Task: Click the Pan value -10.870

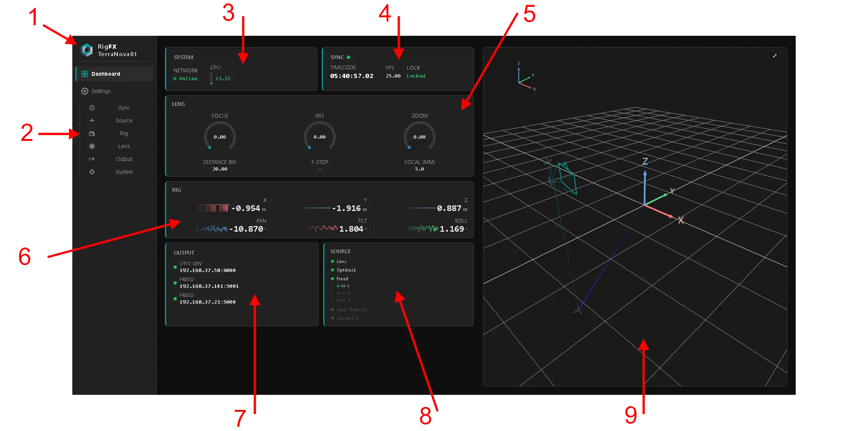Action: 246,229
